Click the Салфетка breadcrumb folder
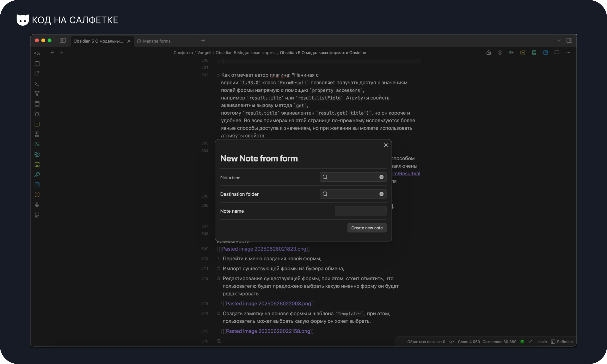Image resolution: width=607 pixels, height=364 pixels. point(183,53)
